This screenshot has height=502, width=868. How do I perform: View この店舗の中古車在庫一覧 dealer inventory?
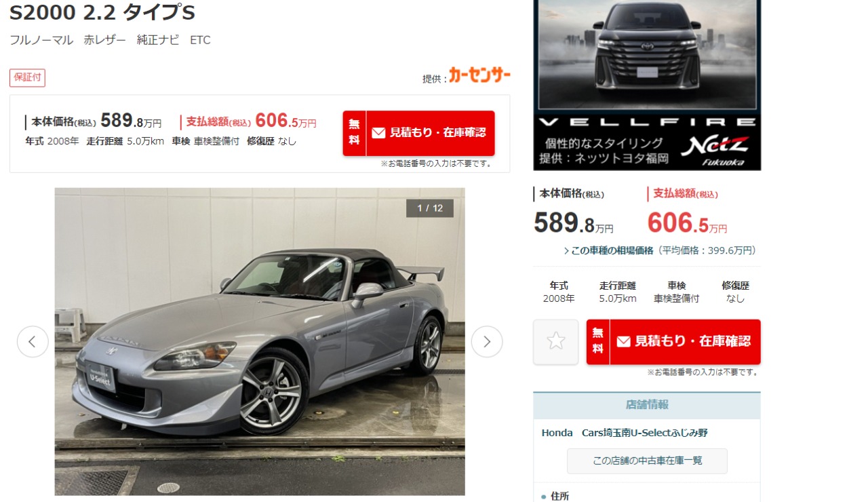coord(647,461)
